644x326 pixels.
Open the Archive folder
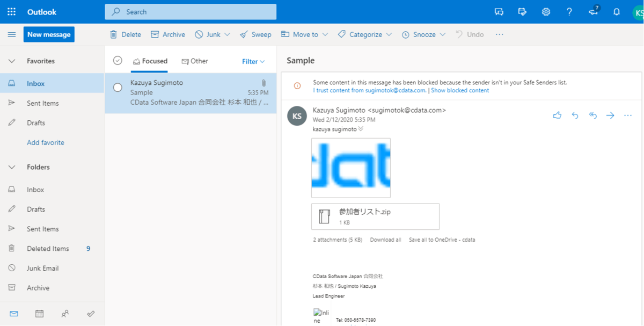tap(52, 288)
